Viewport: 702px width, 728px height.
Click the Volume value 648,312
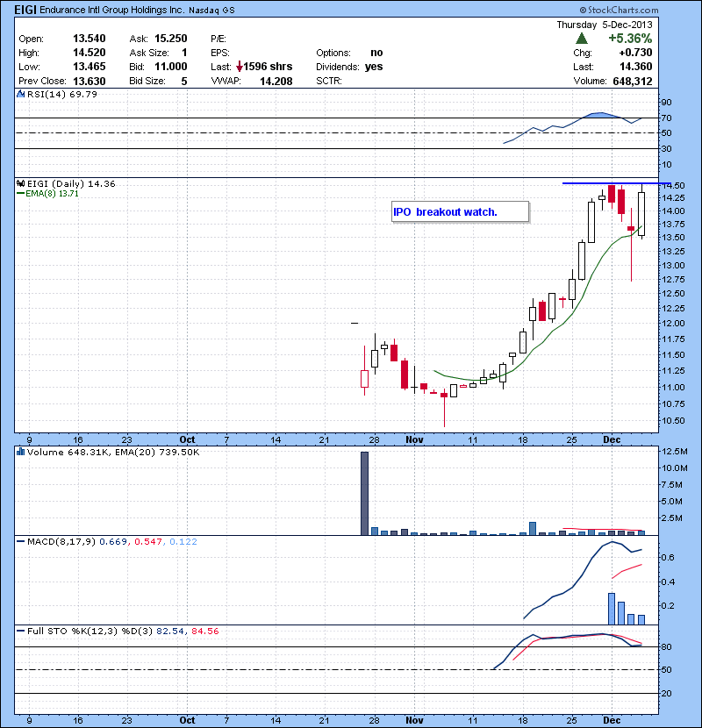click(x=633, y=82)
